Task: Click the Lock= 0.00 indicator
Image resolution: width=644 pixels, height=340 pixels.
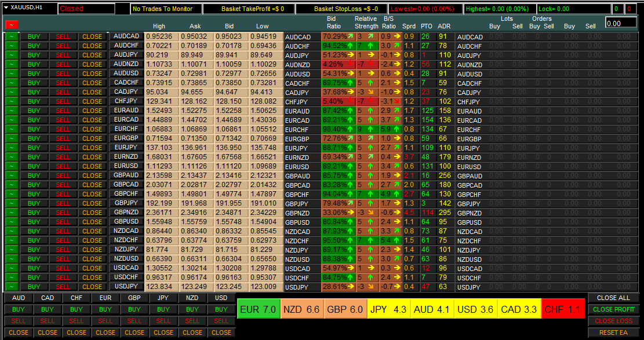Action: (x=573, y=9)
